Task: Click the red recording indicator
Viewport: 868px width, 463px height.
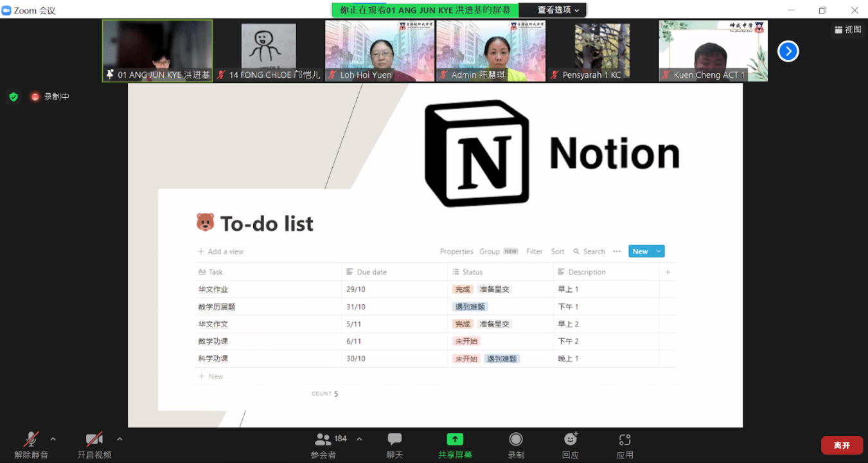Action: 35,96
